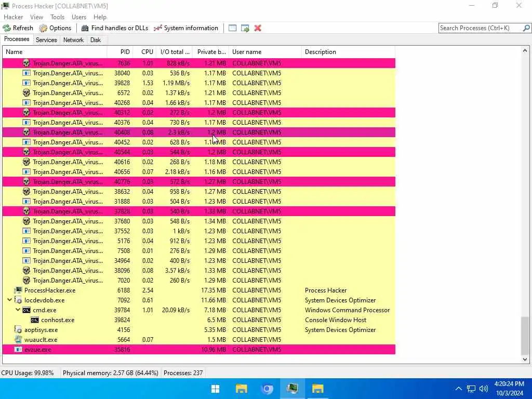Image resolution: width=532 pixels, height=399 pixels.
Task: Click the red X terminate window icon
Action: [x=258, y=28]
